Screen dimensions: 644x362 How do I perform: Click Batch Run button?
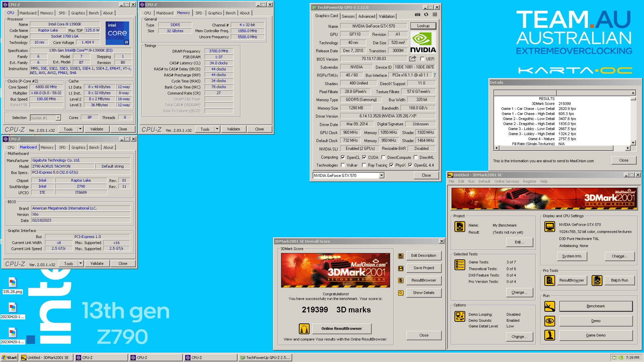pos(620,280)
